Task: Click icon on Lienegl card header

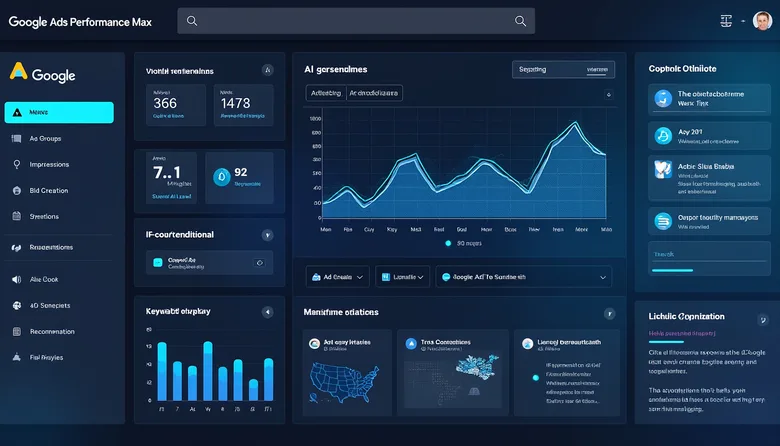Action: pyautogui.click(x=528, y=344)
